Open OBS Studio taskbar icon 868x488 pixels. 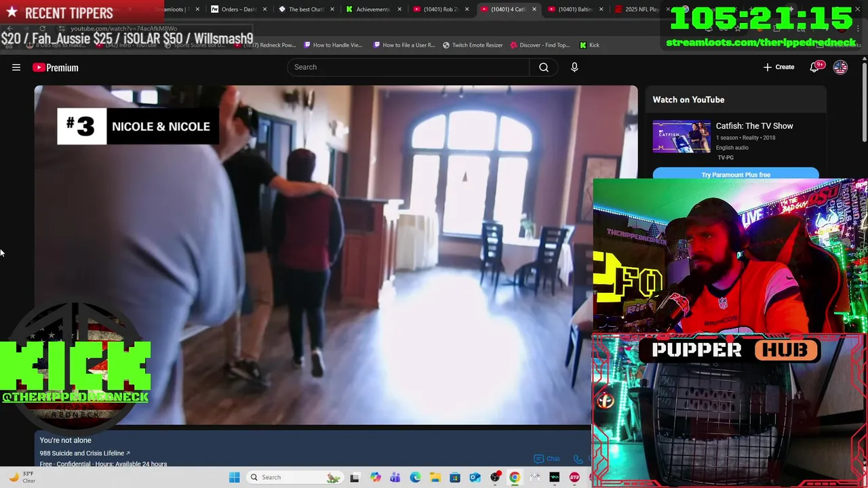coord(495,477)
